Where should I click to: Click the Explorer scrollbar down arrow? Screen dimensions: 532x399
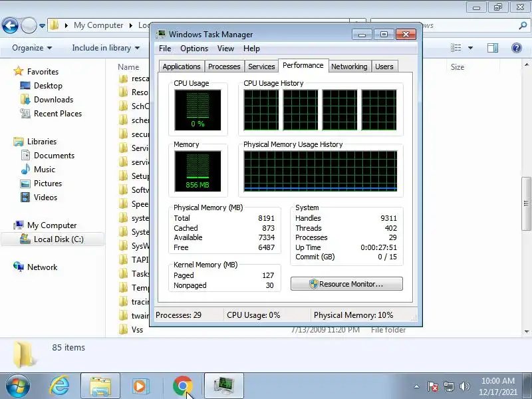click(x=527, y=331)
